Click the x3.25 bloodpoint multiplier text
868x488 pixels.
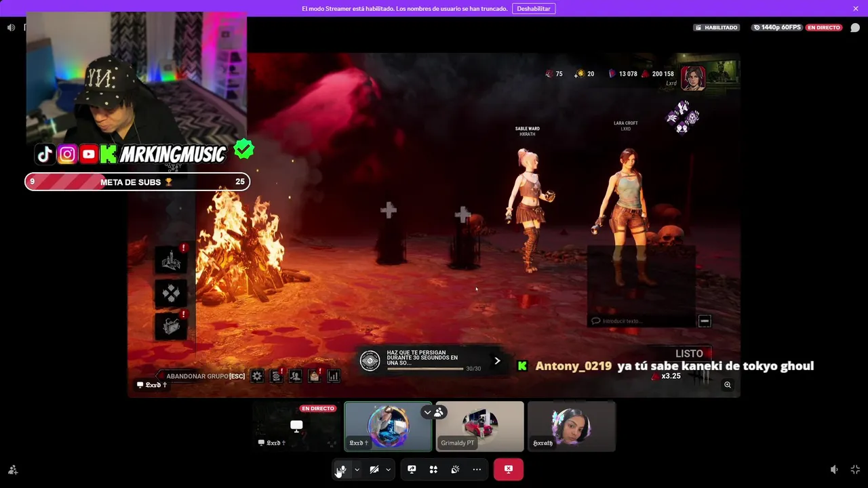click(671, 376)
